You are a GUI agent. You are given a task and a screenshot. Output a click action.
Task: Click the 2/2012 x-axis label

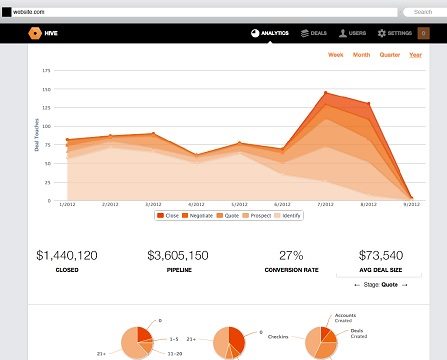pyautogui.click(x=110, y=204)
